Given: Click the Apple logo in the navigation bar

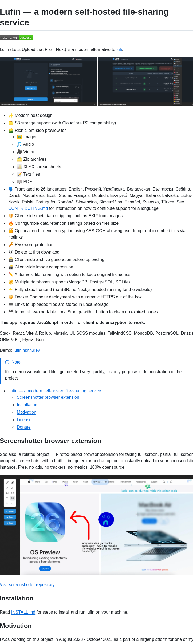Looking at the screenshot, I should click(29, 482).
